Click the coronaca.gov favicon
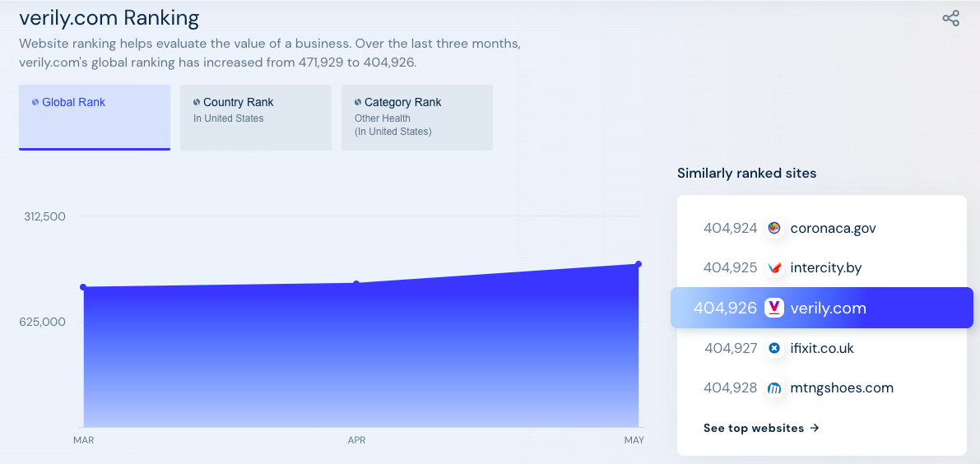This screenshot has width=980, height=464. (x=773, y=228)
